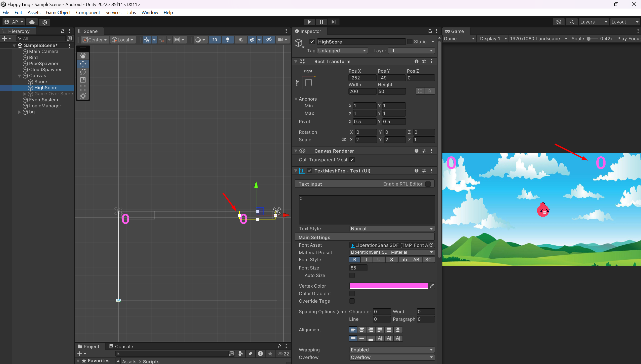The width and height of the screenshot is (641, 364).
Task: Open the Layers dropdown
Action: point(594,22)
